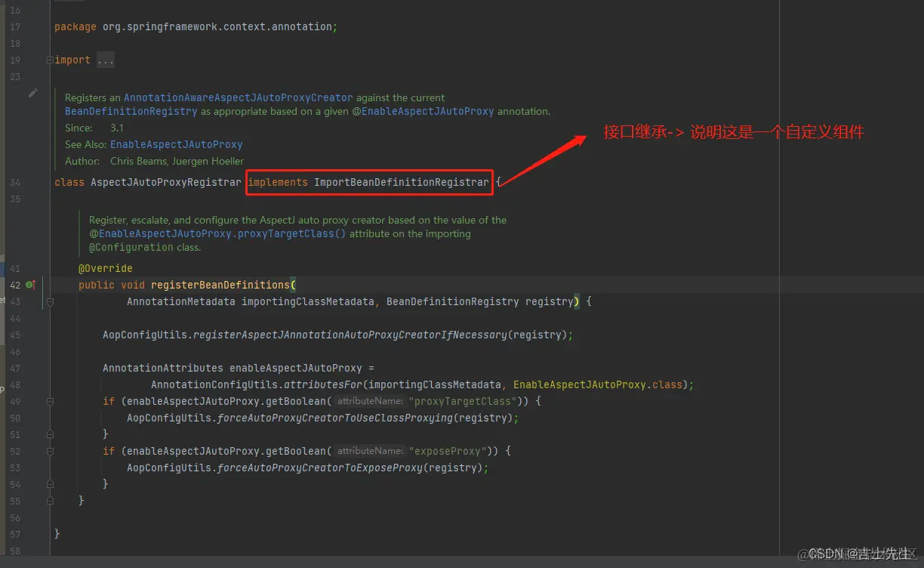
Task: Click line number 34 in the gutter
Action: pyautogui.click(x=15, y=182)
